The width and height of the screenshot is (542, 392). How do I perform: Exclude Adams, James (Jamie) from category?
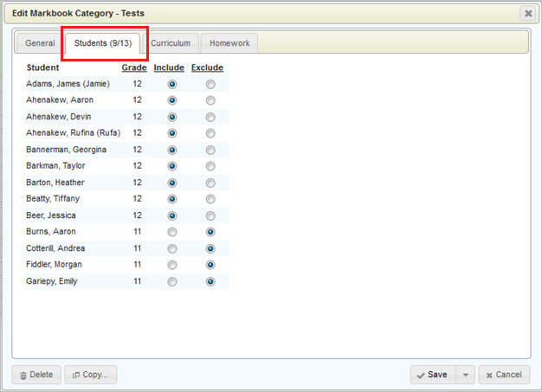210,84
